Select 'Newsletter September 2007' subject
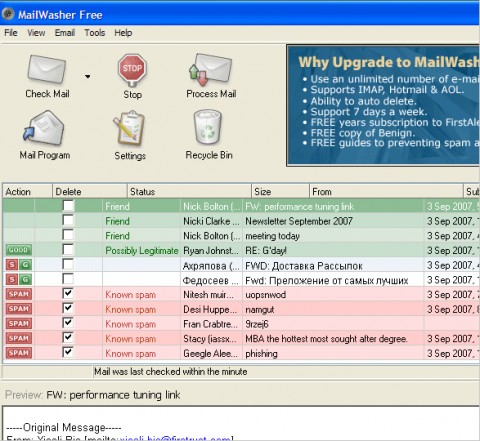Image resolution: width=480 pixels, height=441 pixels. tap(299, 221)
